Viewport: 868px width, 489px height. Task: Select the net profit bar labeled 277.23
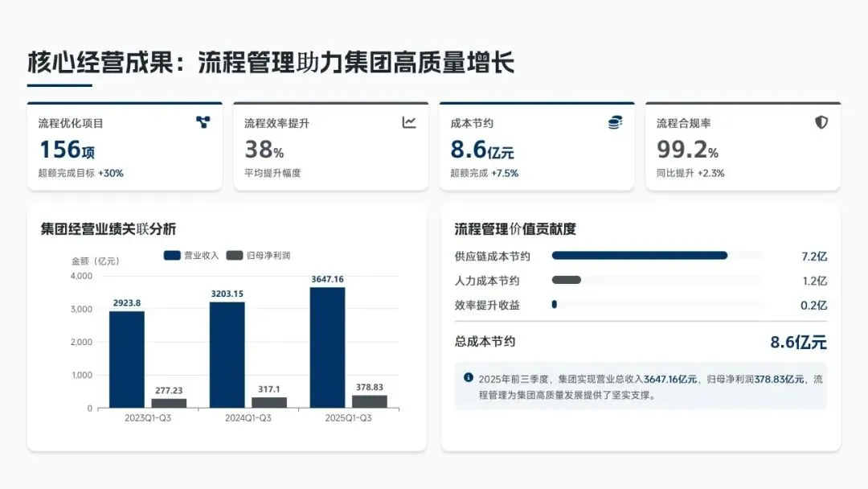tap(169, 403)
